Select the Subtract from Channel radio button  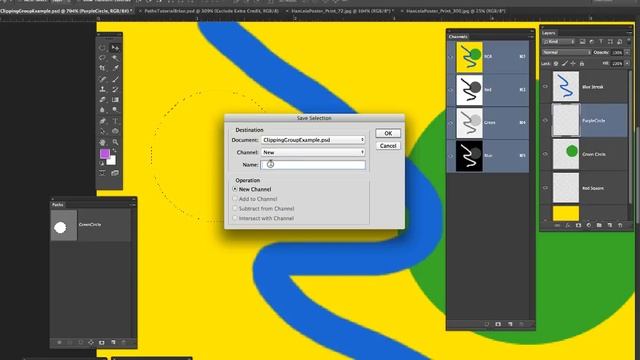235,209
